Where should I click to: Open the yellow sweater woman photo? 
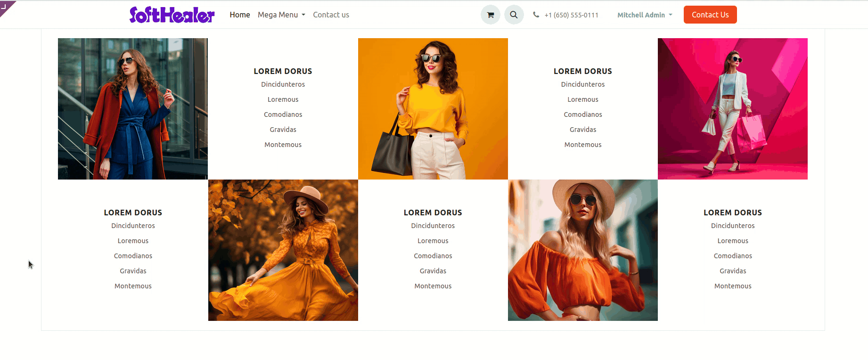tap(433, 109)
